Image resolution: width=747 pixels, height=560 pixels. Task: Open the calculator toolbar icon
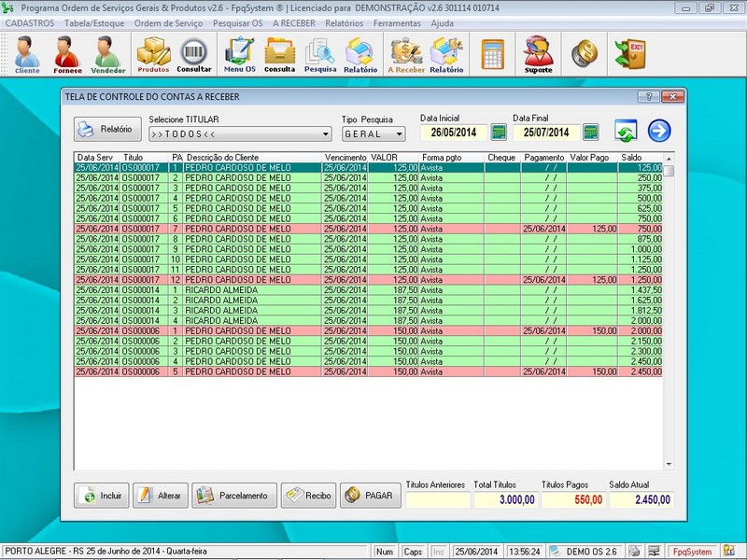click(492, 53)
